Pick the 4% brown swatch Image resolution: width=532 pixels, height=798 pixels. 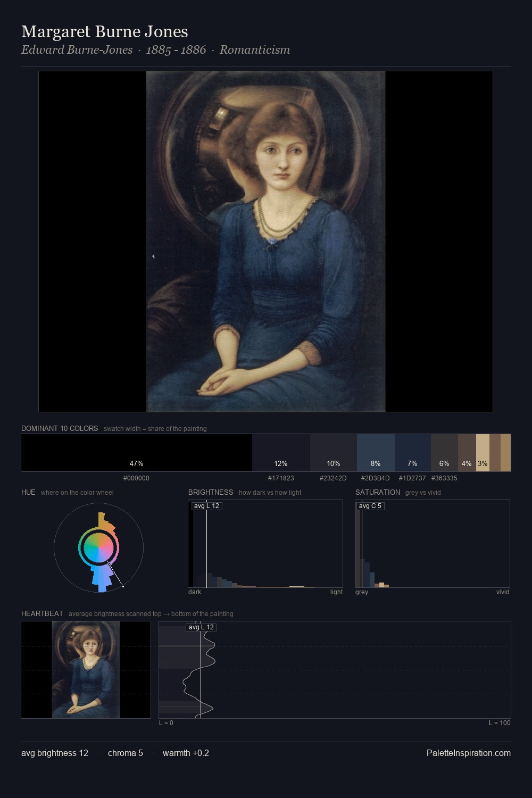pos(467,453)
